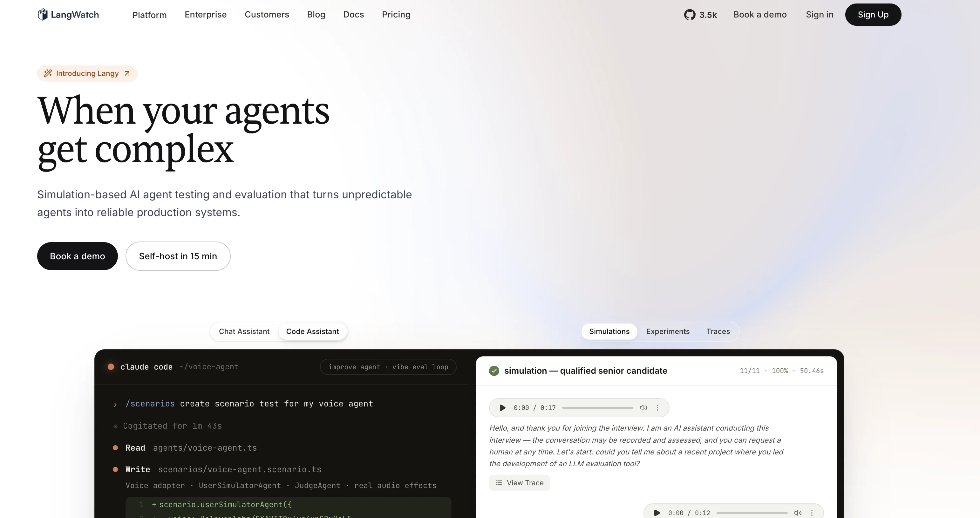Open the Blog link
The width and height of the screenshot is (980, 518).
(x=316, y=14)
